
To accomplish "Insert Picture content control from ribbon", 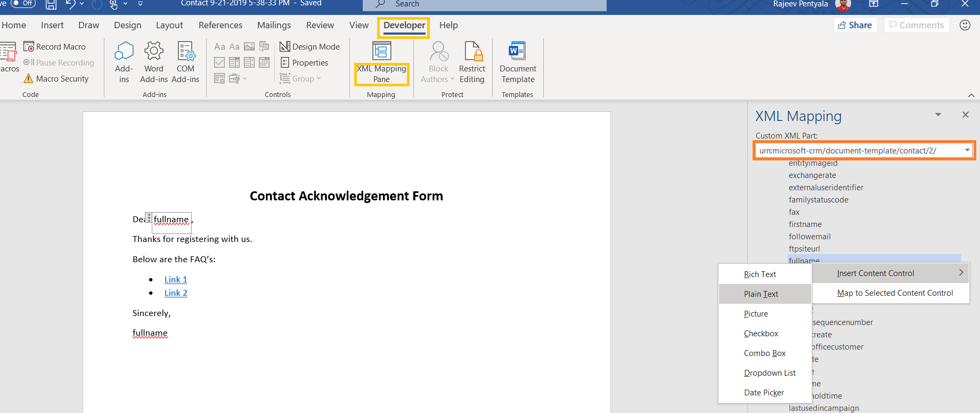I will (249, 47).
